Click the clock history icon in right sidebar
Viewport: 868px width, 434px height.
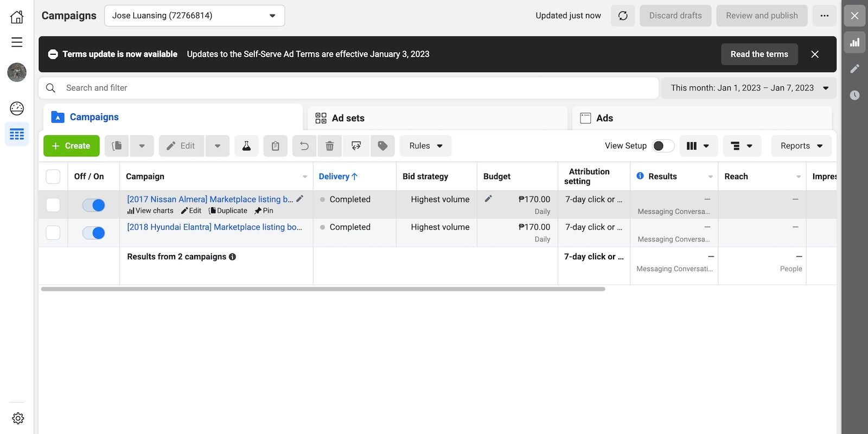point(854,95)
